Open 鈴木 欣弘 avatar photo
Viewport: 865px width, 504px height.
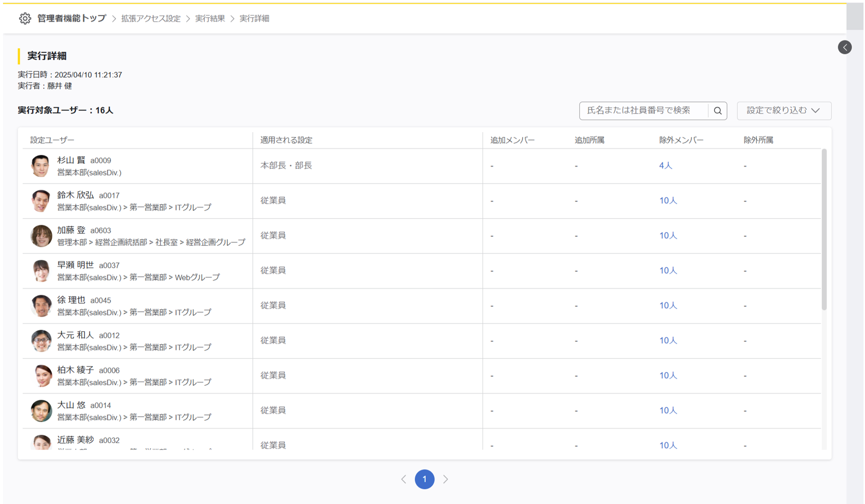click(41, 201)
